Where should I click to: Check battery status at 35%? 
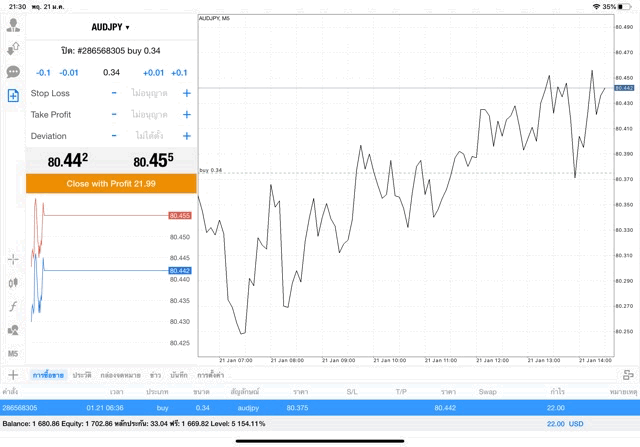click(x=616, y=7)
